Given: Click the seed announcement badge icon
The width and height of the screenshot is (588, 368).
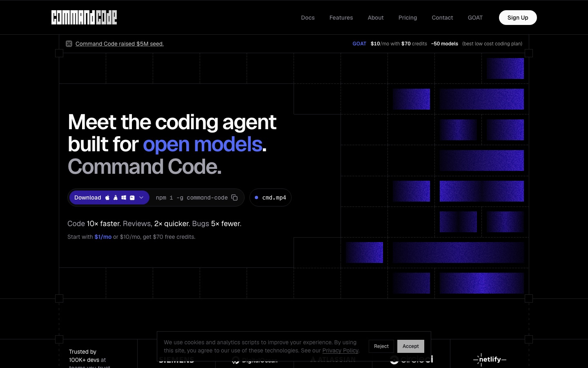Looking at the screenshot, I should pyautogui.click(x=69, y=44).
